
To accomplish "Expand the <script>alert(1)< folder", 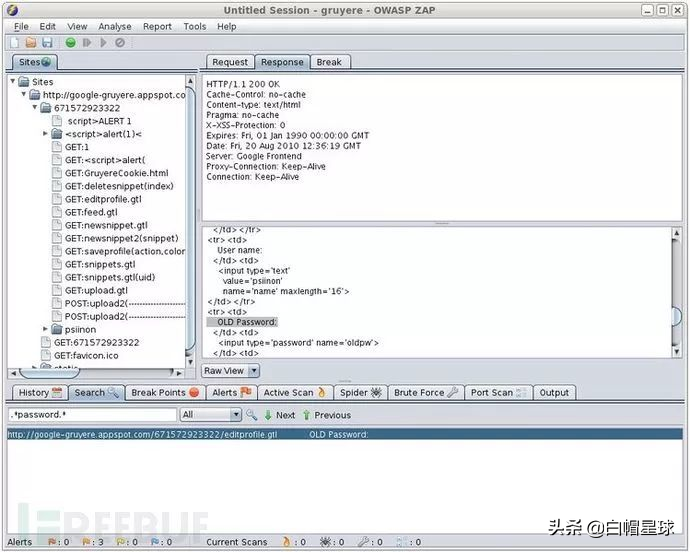I will 45,133.
